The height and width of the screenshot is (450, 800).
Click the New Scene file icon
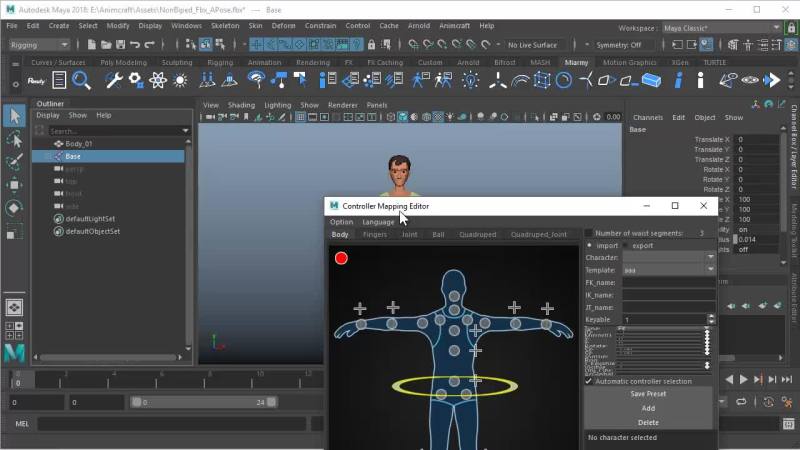point(91,45)
